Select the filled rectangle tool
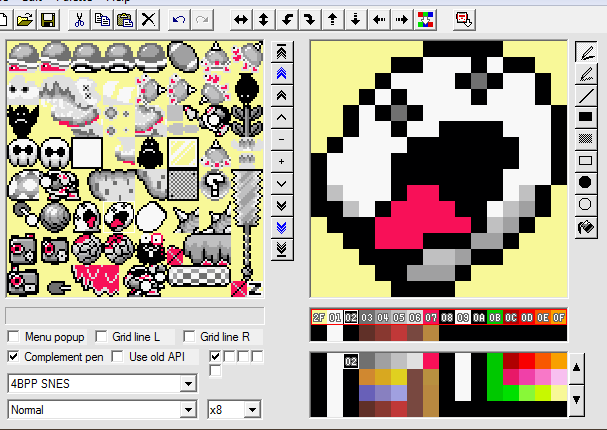The width and height of the screenshot is (607, 430). click(586, 117)
